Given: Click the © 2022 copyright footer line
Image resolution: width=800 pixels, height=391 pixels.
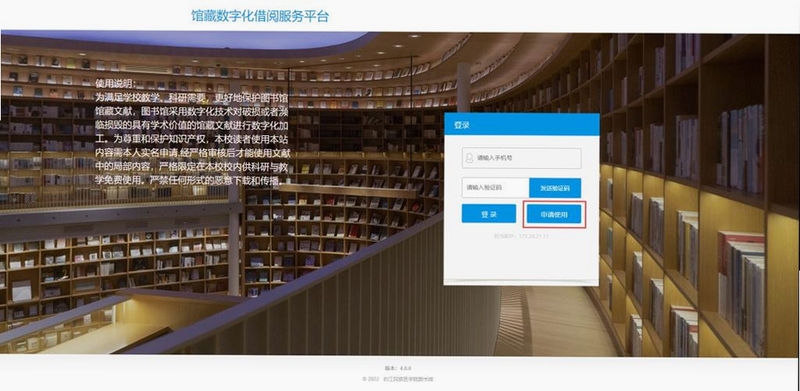Looking at the screenshot, I should (398, 379).
